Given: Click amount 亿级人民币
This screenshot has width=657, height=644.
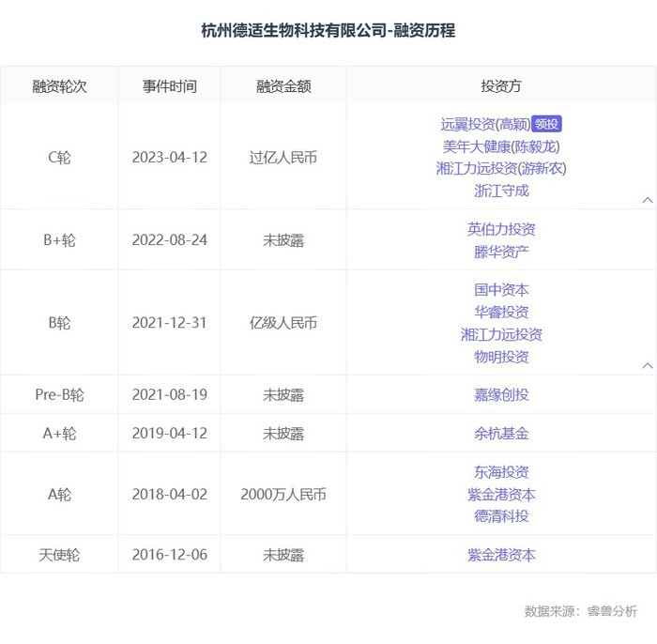Looking at the screenshot, I should point(283,323).
